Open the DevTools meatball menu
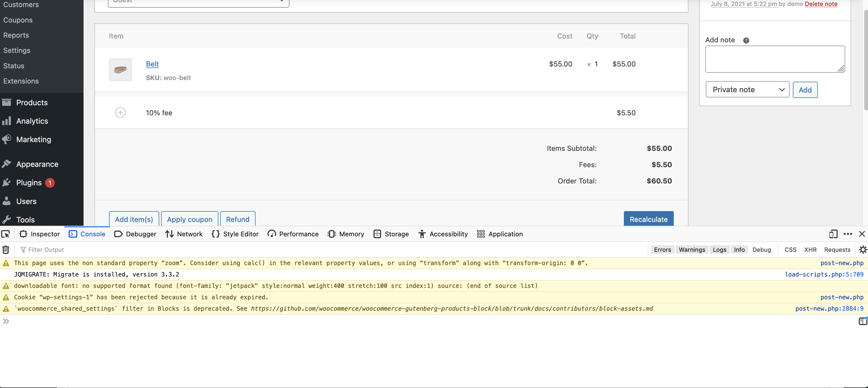Screen dimensions: 868x388 click(x=847, y=234)
